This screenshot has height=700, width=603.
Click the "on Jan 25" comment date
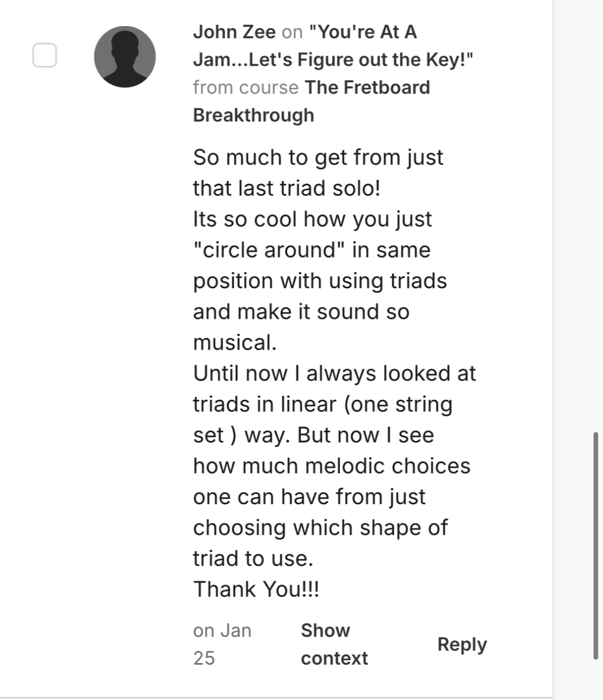click(222, 644)
